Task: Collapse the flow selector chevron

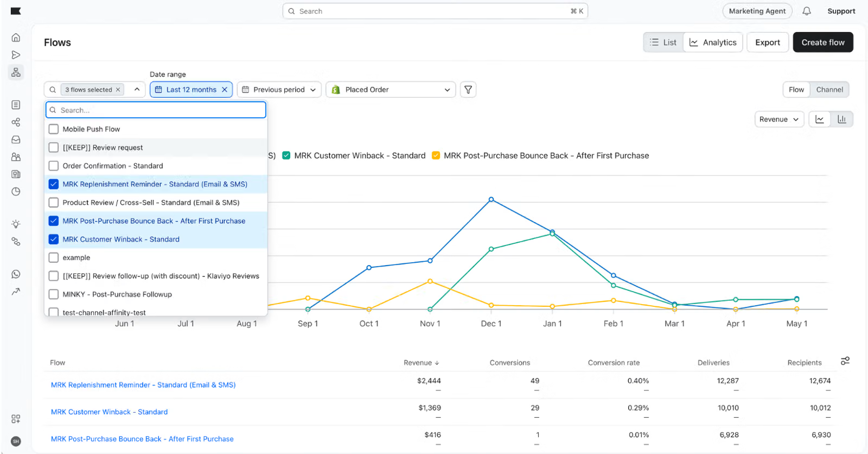Action: pos(137,90)
